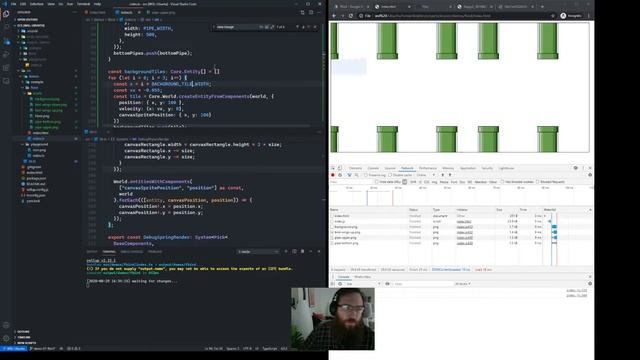Open DevTools settings gear icon
The height and width of the screenshot is (360, 640).
(x=576, y=168)
